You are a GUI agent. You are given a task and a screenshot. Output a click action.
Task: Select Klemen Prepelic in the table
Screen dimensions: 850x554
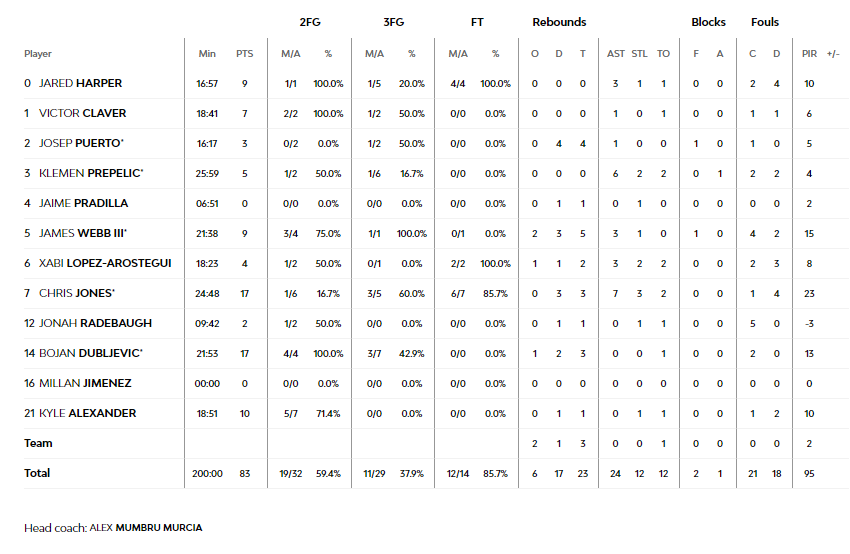[x=89, y=173]
